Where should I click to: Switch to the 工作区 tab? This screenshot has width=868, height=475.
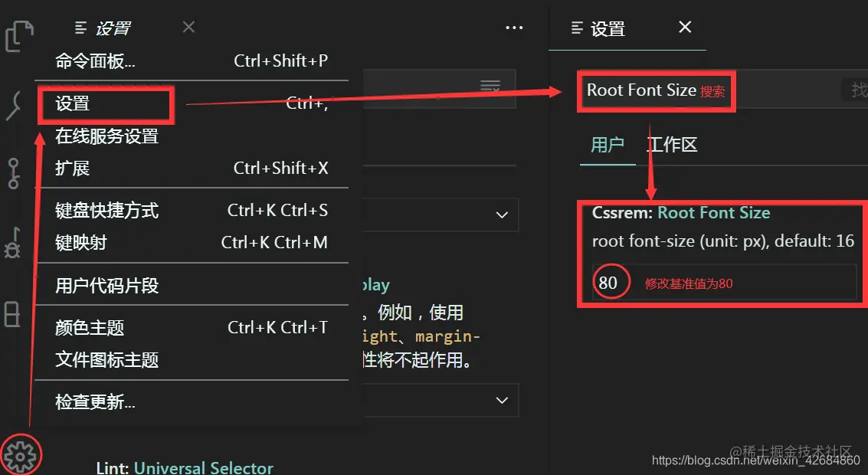pyautogui.click(x=672, y=145)
